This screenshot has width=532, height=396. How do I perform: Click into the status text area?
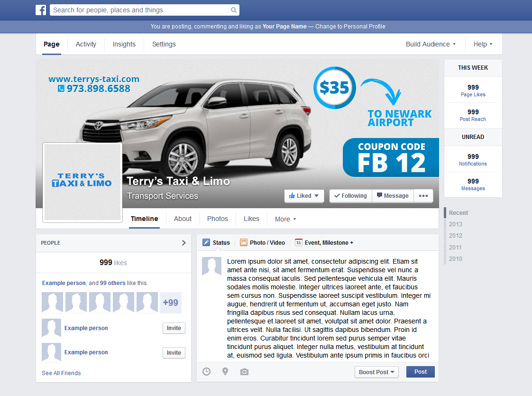click(329, 308)
